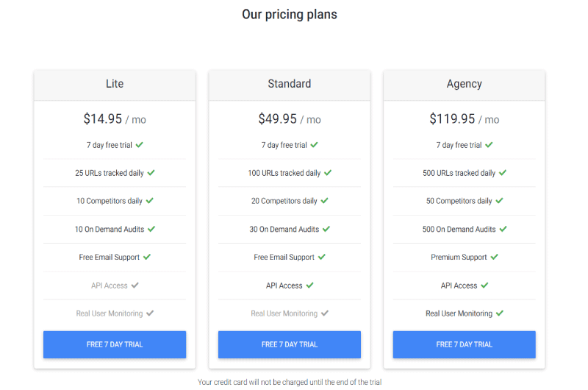Click checkmark next to 25 URLs tracked daily

click(x=151, y=173)
